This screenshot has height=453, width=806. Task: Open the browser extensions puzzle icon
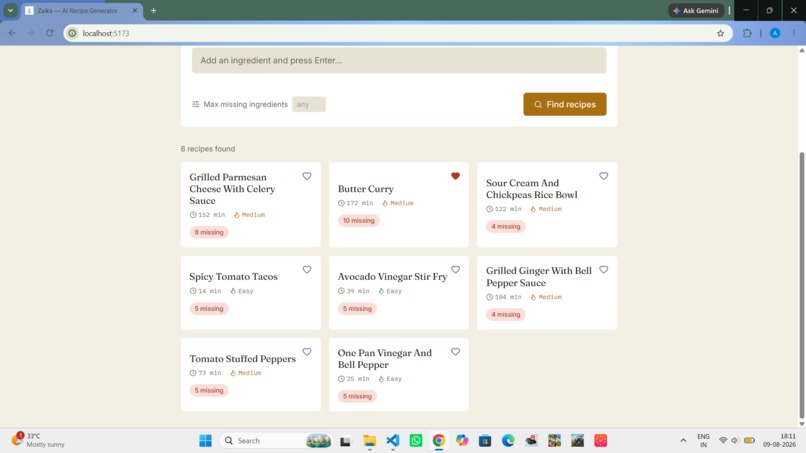[x=747, y=33]
